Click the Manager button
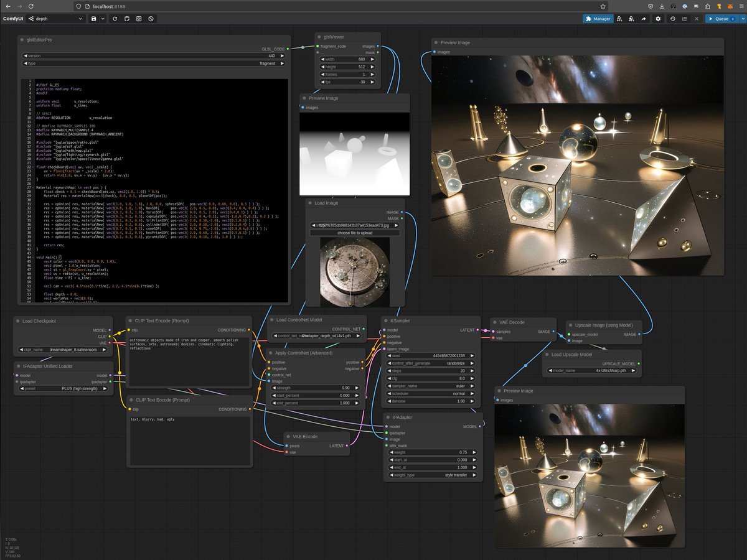 pyautogui.click(x=598, y=19)
